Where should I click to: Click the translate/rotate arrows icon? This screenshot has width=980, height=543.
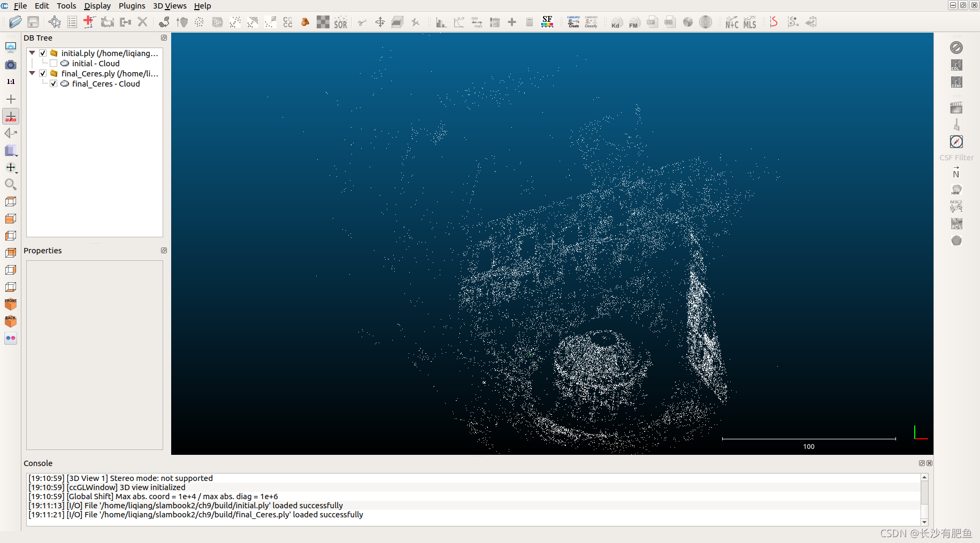tap(380, 22)
